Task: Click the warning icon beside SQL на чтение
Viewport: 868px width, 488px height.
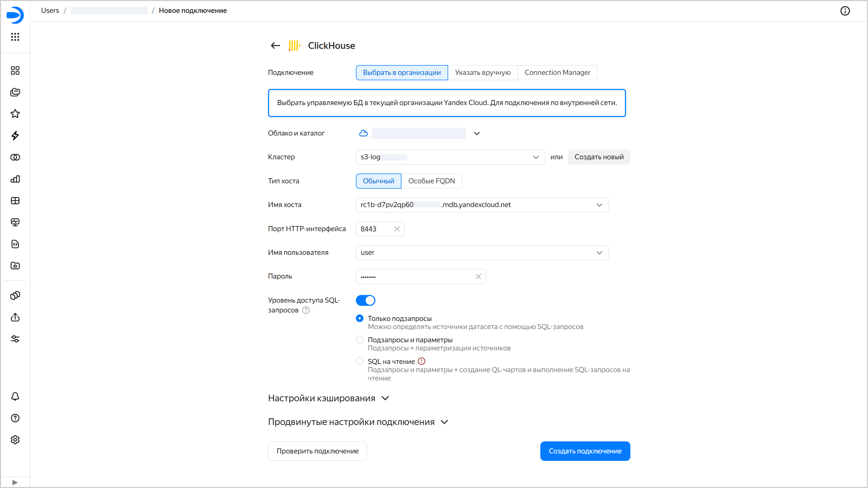Action: pos(421,361)
